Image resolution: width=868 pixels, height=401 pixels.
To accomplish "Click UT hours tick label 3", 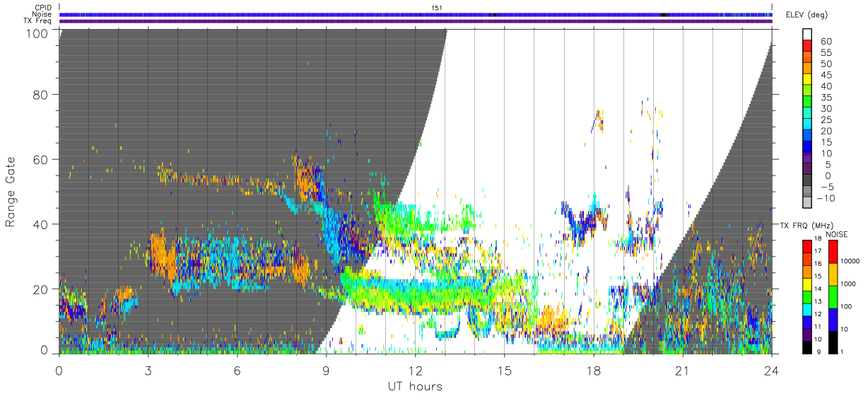I will coord(148,371).
